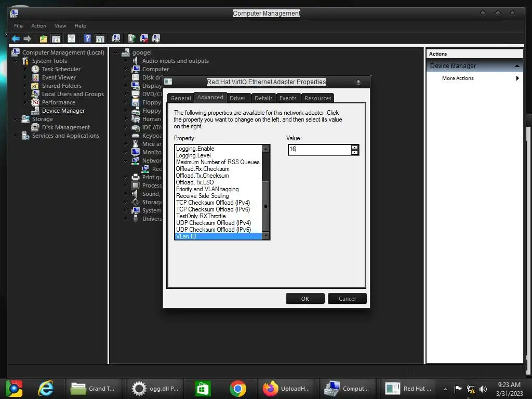
Task: Click the blue Help question mark icon
Action: click(87, 38)
